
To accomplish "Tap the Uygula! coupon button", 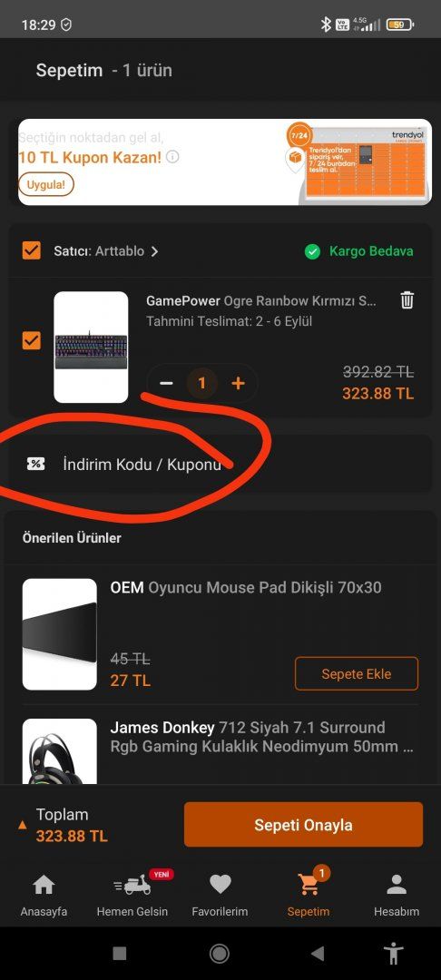I will [46, 185].
